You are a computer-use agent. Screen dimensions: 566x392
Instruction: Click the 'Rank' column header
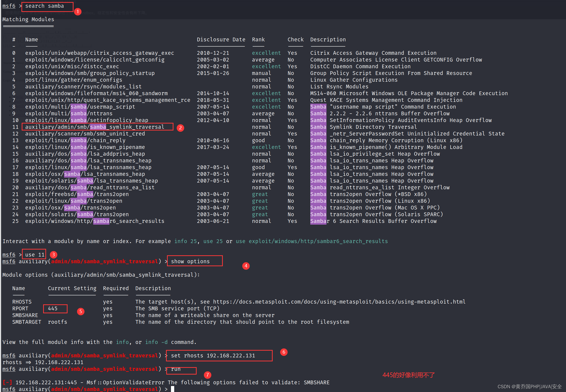(258, 40)
